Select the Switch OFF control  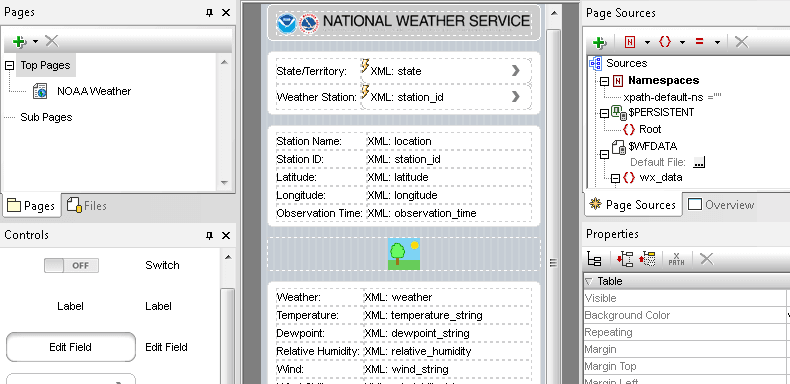(71, 265)
